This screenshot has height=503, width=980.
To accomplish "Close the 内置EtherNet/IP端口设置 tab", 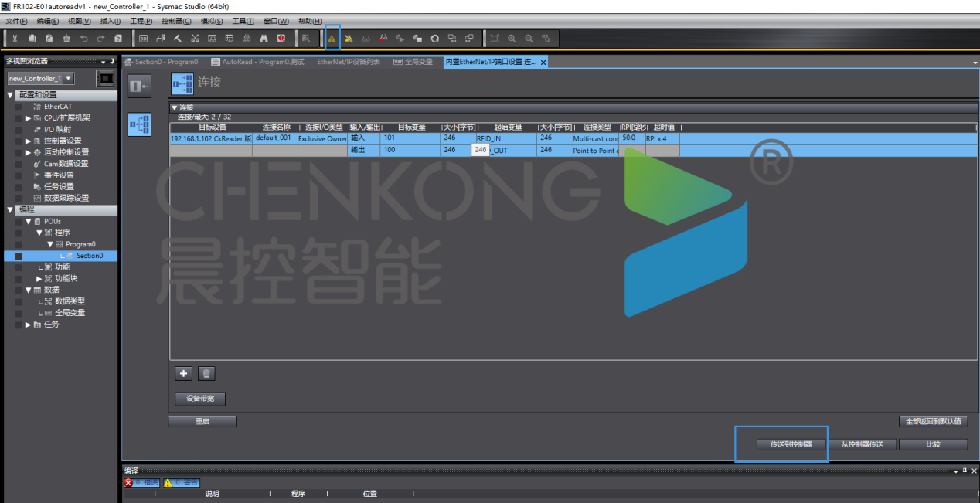I will (543, 63).
